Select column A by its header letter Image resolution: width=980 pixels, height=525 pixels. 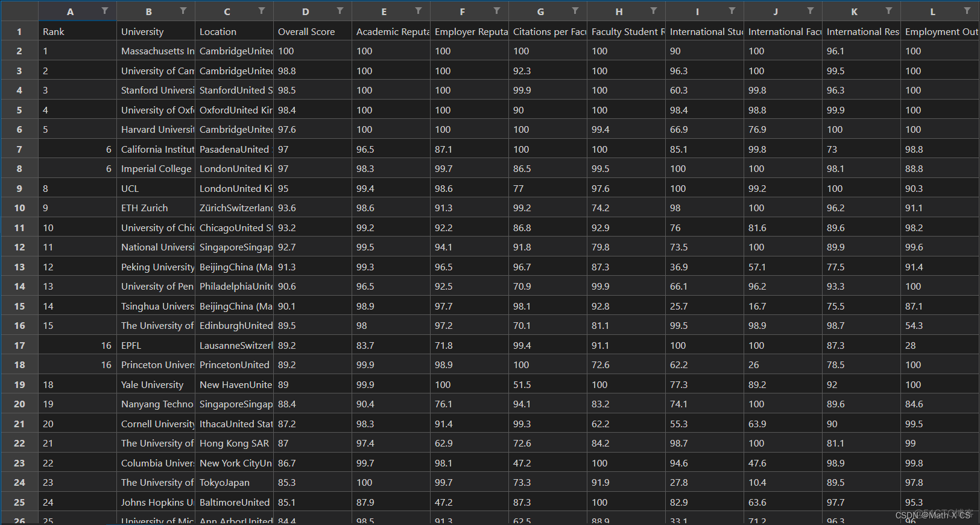pyautogui.click(x=70, y=11)
